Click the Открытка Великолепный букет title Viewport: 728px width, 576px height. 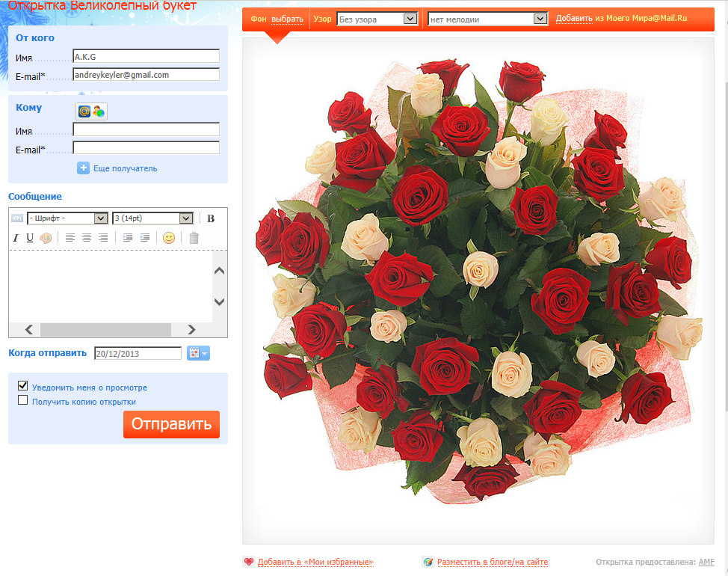coord(102,5)
